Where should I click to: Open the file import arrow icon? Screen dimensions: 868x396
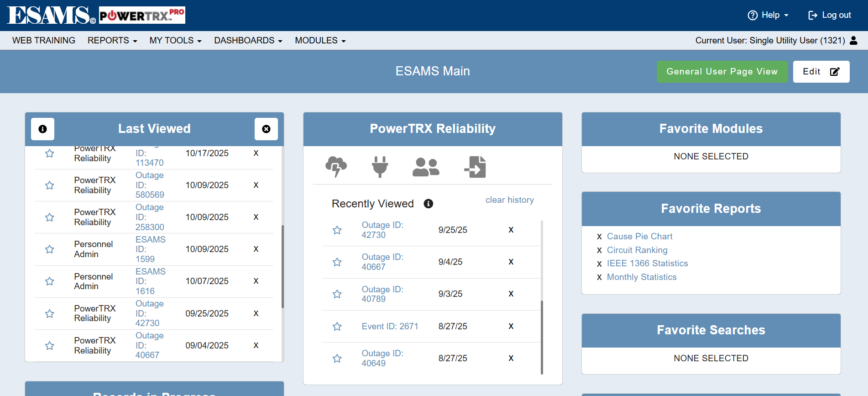coord(475,167)
